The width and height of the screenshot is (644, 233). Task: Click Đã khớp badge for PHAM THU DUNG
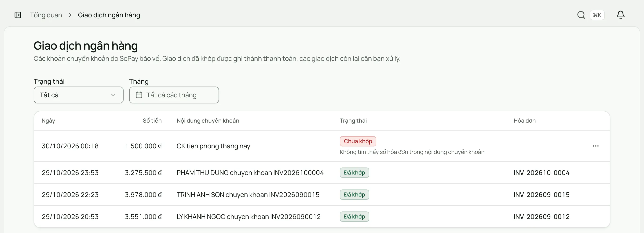coord(354,173)
